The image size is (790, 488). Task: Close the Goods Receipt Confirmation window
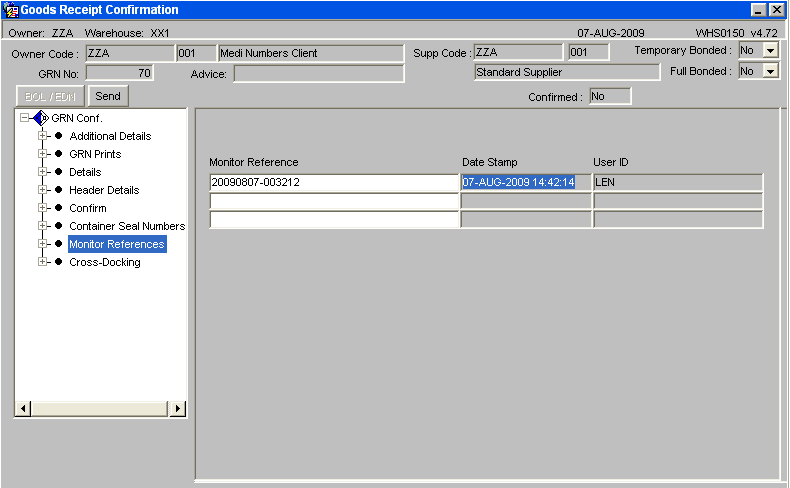pyautogui.click(x=776, y=10)
